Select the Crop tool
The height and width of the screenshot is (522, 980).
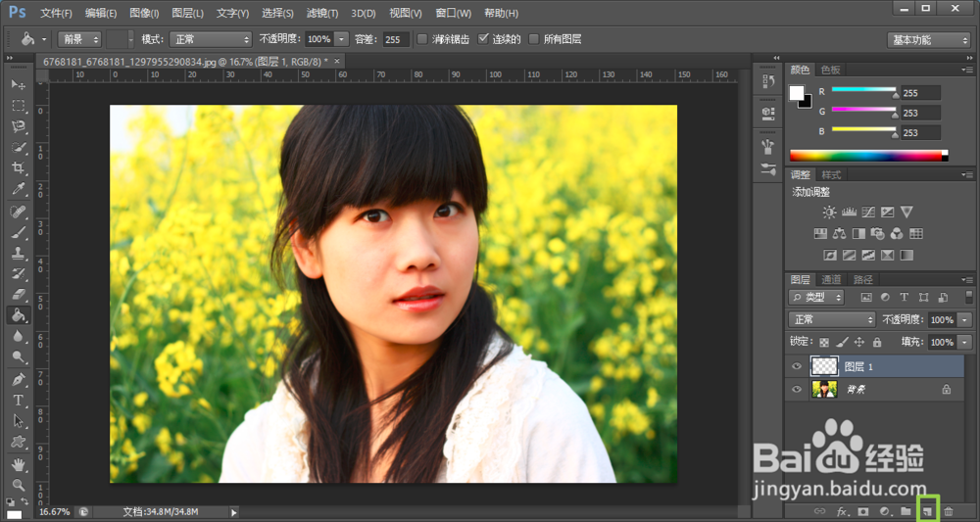coord(19,168)
